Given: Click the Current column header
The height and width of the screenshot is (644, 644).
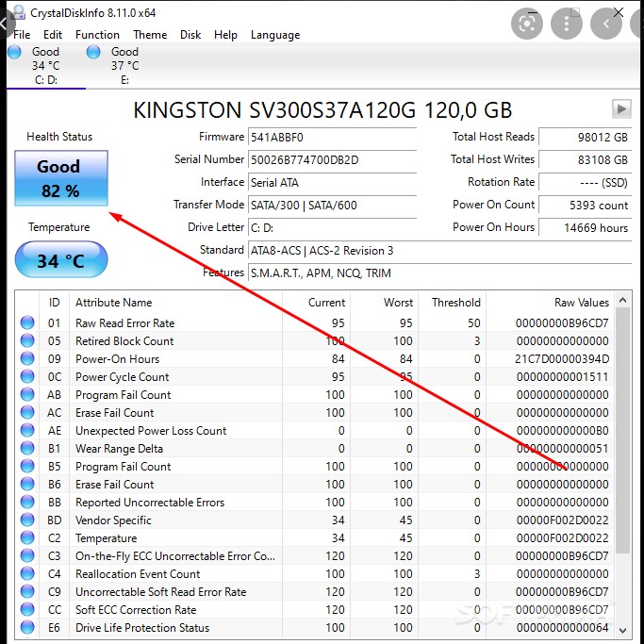Looking at the screenshot, I should tap(316, 303).
